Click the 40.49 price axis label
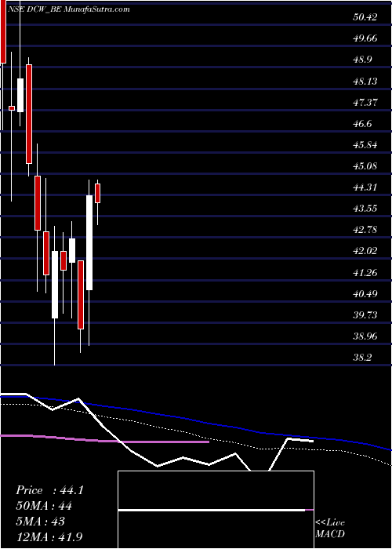The height and width of the screenshot is (549, 392). coord(365,293)
